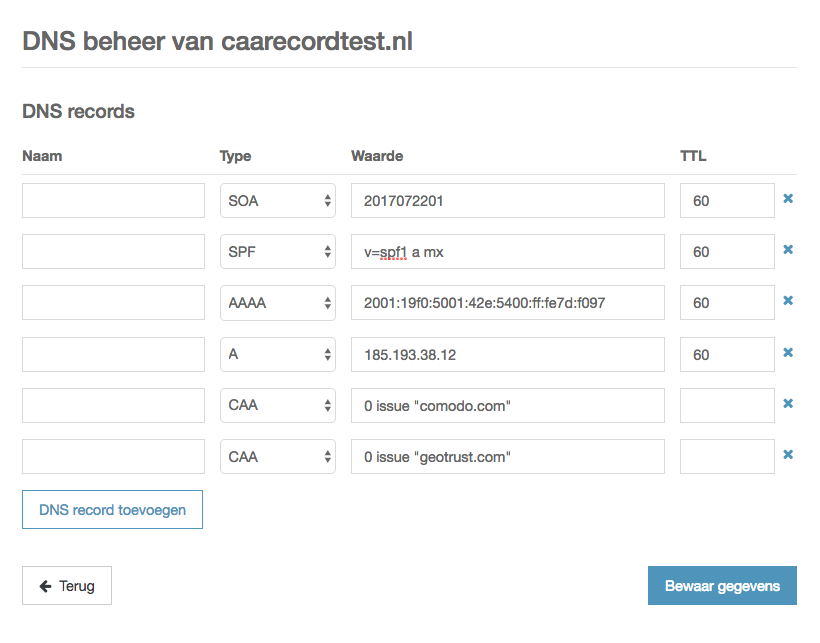
Task: Select the TTL field of the A record
Action: click(727, 354)
